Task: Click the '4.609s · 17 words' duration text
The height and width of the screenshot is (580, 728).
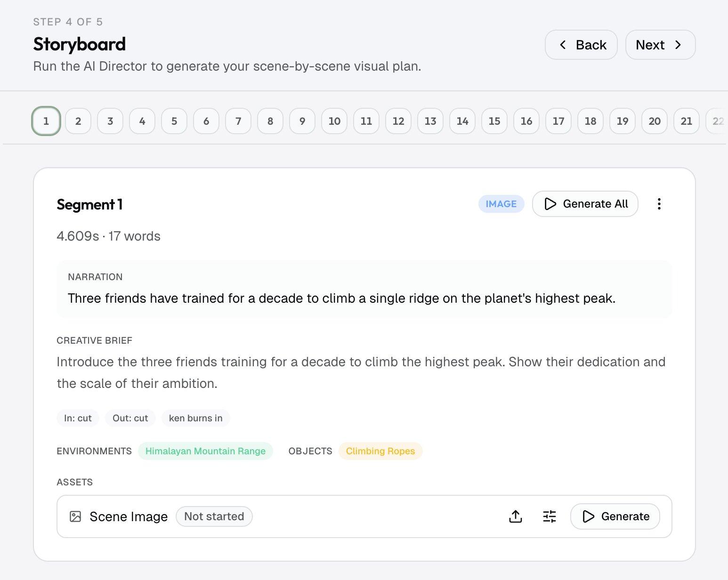Action: pyautogui.click(x=108, y=236)
